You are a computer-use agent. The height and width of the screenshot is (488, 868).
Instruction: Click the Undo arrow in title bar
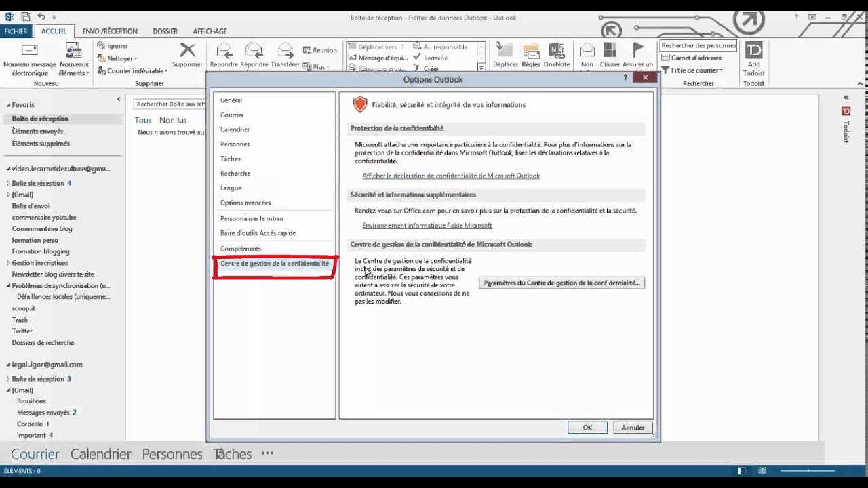41,16
